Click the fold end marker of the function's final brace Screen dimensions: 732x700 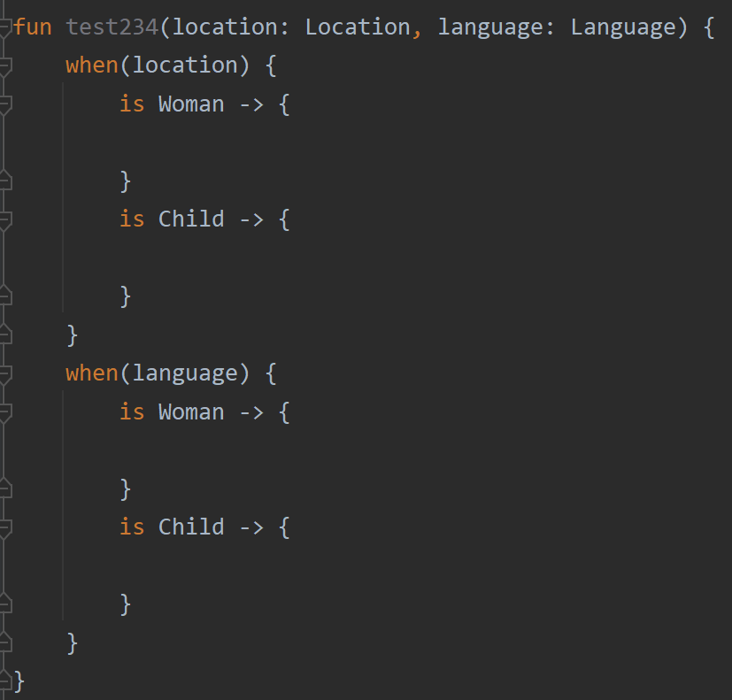[4, 681]
